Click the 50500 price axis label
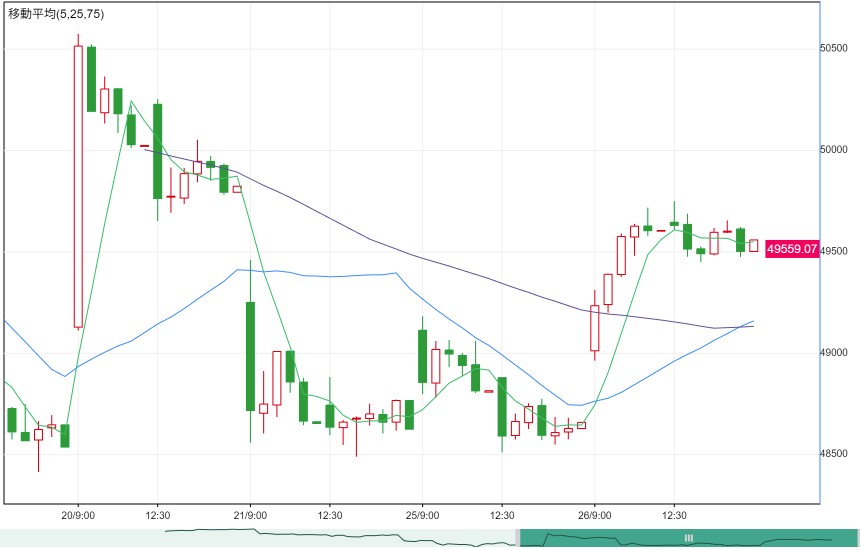The width and height of the screenshot is (861, 550). (x=833, y=48)
